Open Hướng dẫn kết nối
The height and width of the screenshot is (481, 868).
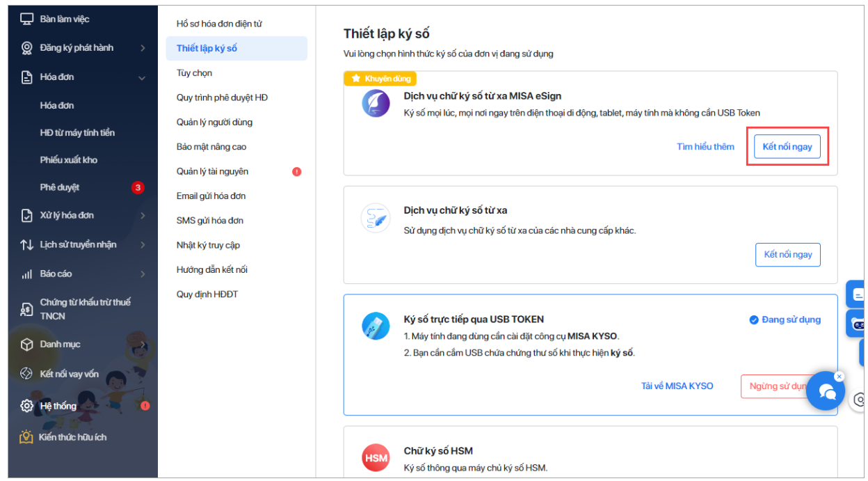coord(212,270)
